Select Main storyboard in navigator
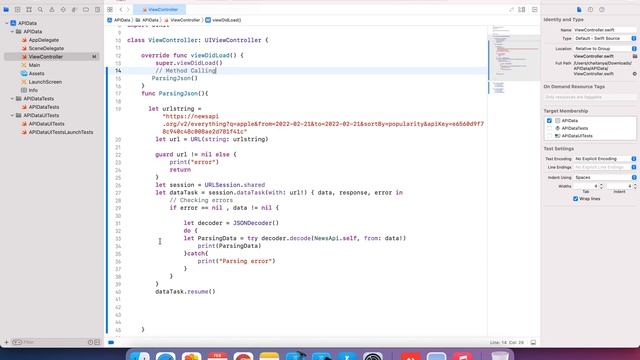The width and height of the screenshot is (640, 360). (x=34, y=65)
